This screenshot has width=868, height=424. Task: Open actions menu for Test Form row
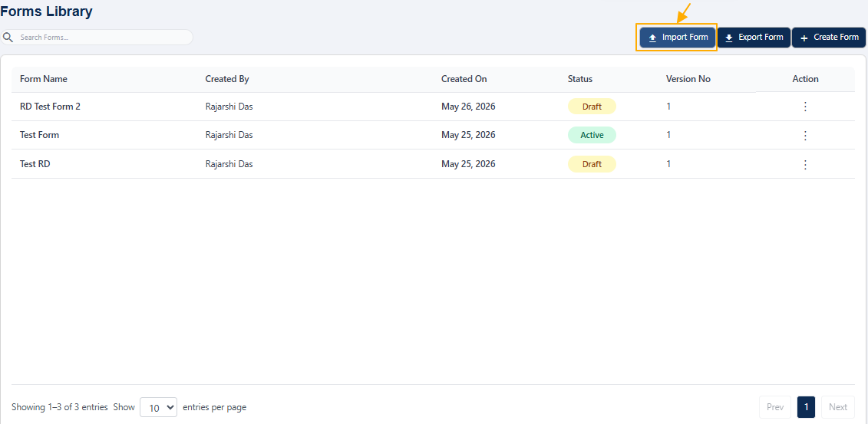[805, 136]
